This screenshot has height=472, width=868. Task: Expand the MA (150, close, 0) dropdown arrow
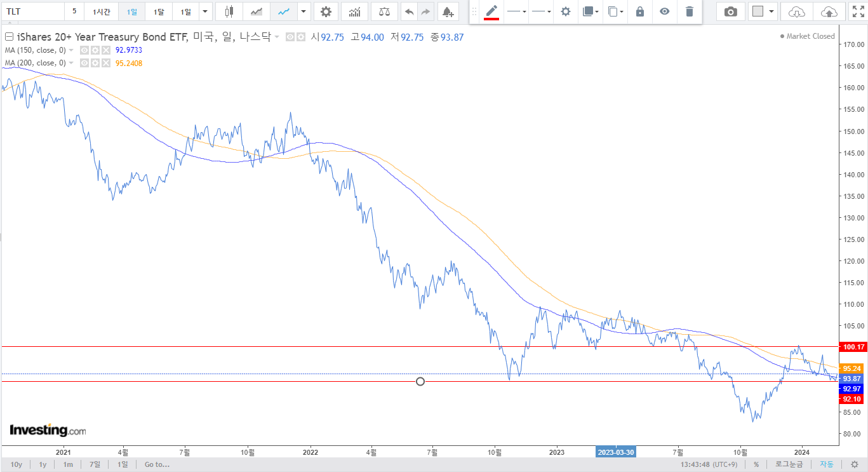tap(71, 50)
